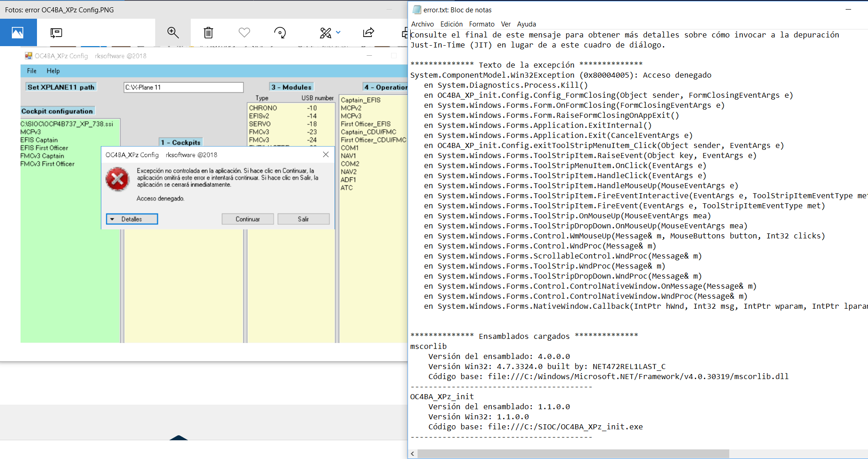Viewport: 868px width, 459px height.
Task: Click the Photos collection view icon
Action: click(18, 32)
